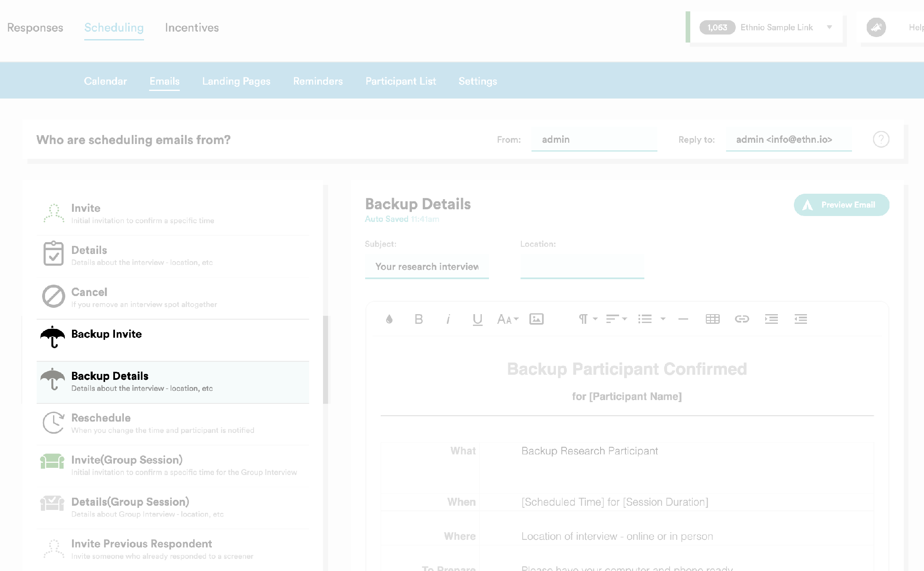
Task: Click the insert link chain icon
Action: [x=742, y=319]
